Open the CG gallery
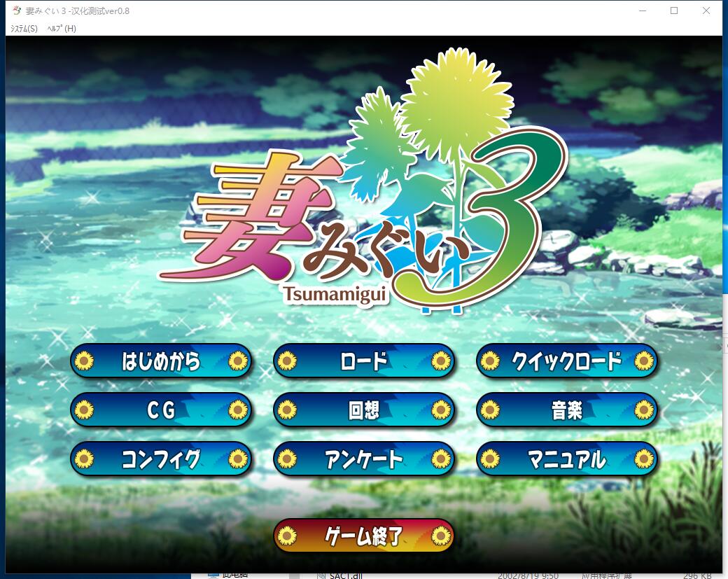 pos(161,410)
